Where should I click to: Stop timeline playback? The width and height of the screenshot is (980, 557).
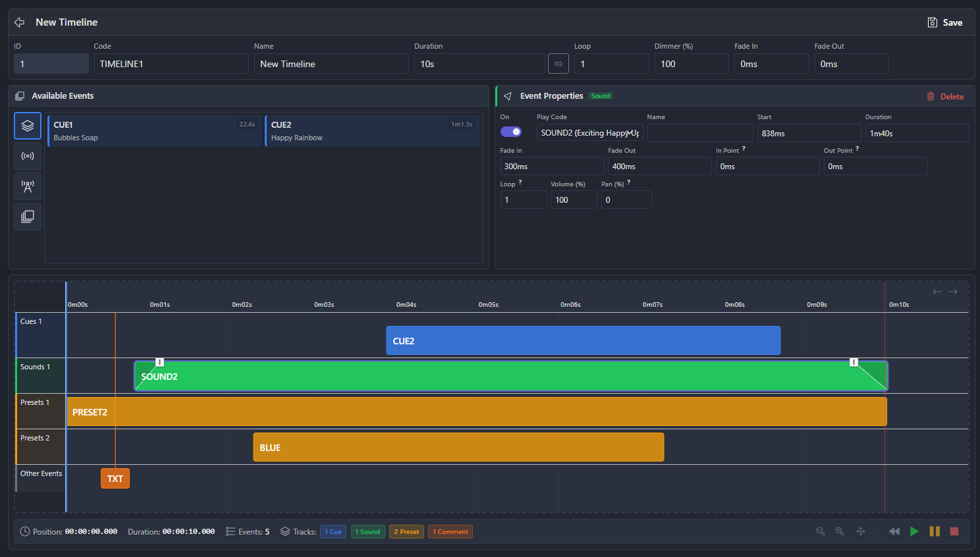(954, 531)
